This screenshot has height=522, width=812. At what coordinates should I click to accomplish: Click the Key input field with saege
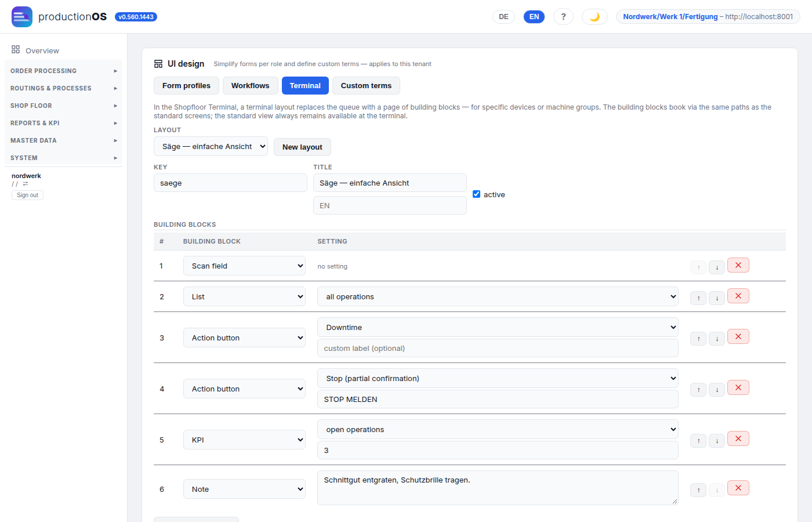pyautogui.click(x=230, y=183)
